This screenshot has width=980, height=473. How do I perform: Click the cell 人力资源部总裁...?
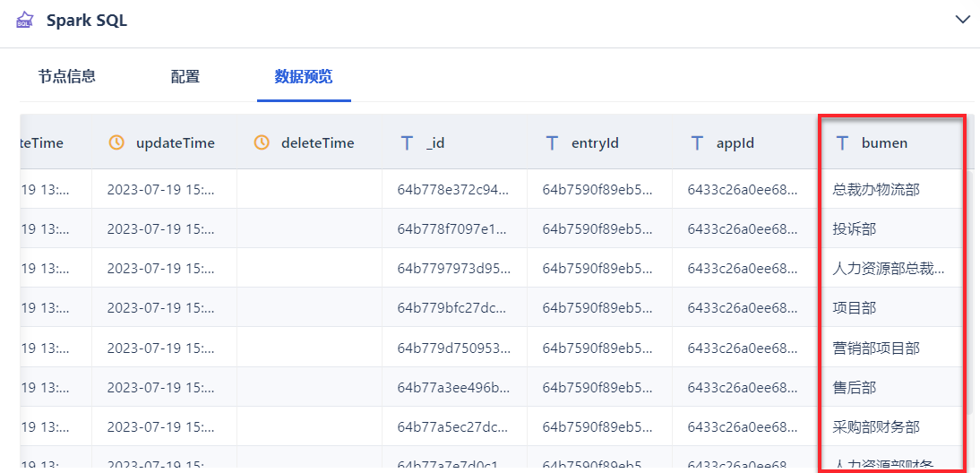click(889, 268)
